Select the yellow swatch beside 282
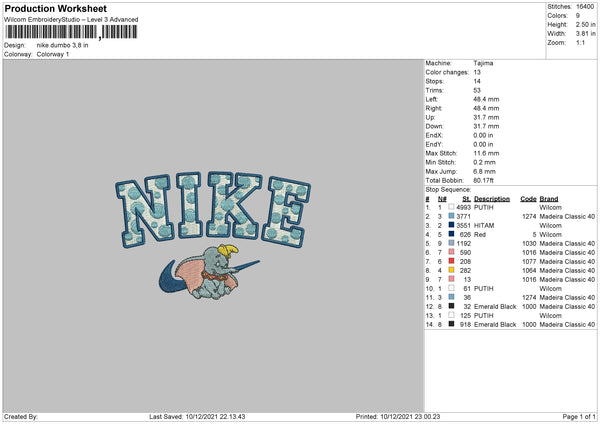Image resolution: width=600 pixels, height=424 pixels. click(452, 270)
